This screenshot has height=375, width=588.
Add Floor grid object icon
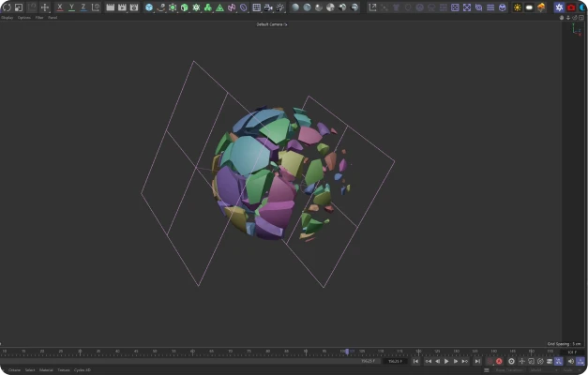point(257,7)
